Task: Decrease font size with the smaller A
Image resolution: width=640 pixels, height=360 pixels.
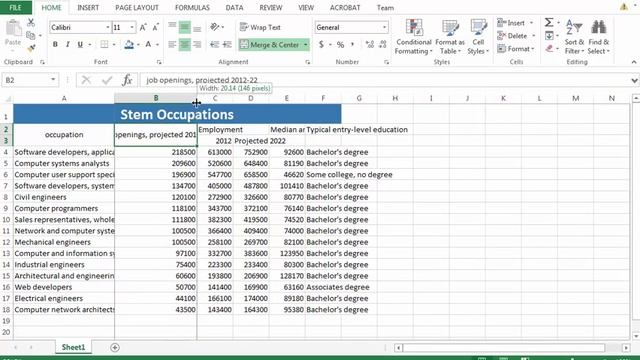Action: coord(156,27)
